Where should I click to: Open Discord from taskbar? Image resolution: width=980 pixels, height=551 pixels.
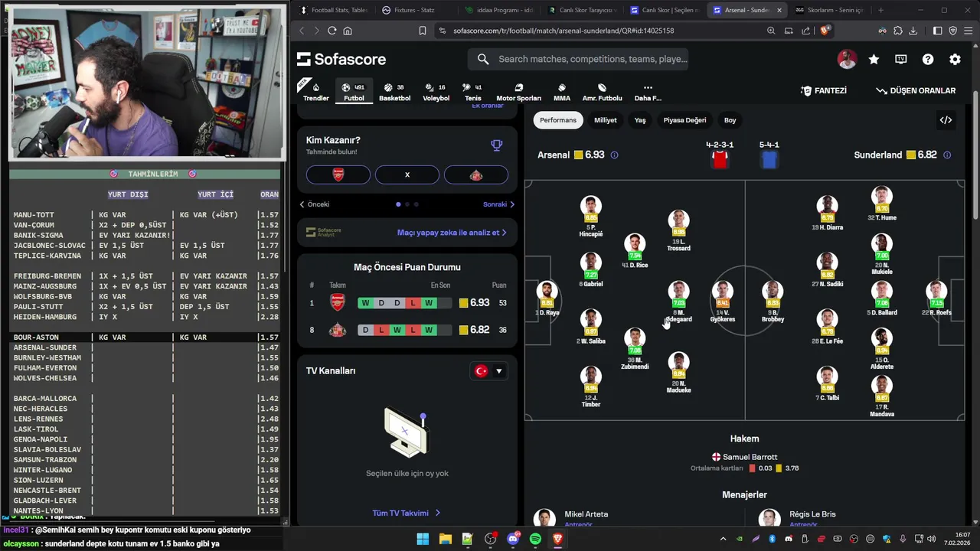coord(513,540)
